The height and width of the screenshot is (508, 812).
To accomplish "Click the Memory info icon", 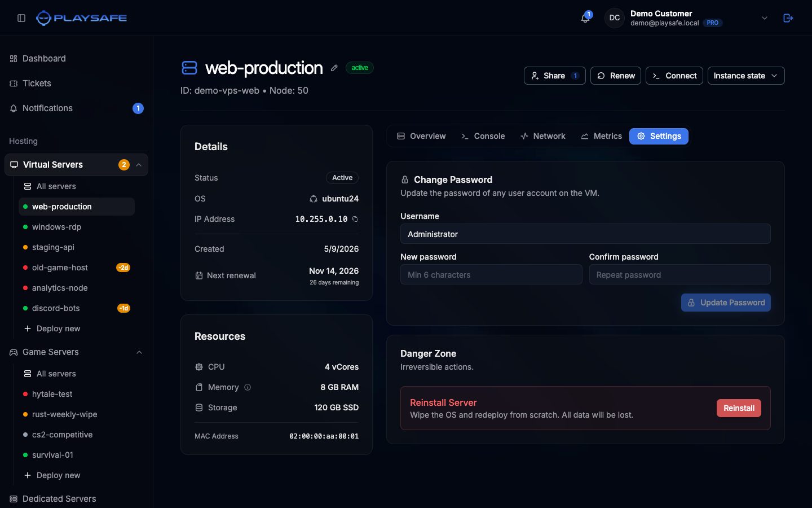I will (x=248, y=387).
